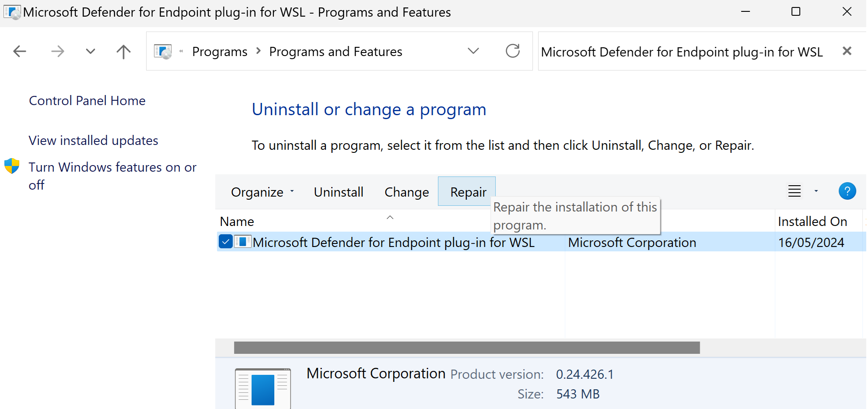Screen dimensions: 868x409
Task: Navigate forward with the forward arrow
Action: click(57, 52)
